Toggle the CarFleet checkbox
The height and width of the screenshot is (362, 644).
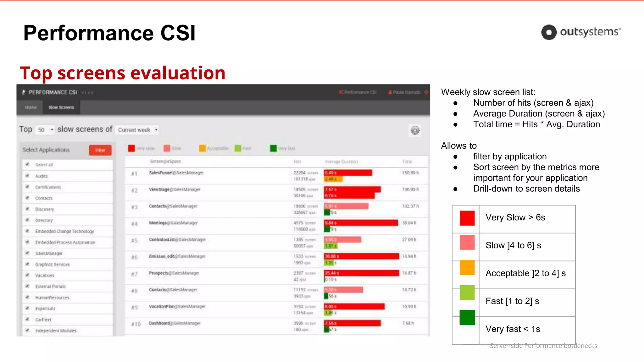click(27, 319)
